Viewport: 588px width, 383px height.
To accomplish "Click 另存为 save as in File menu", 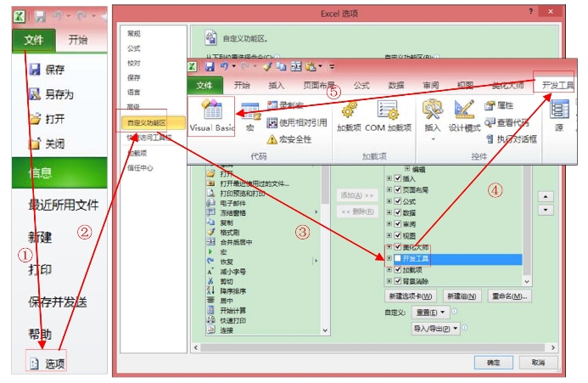I will 51,94.
